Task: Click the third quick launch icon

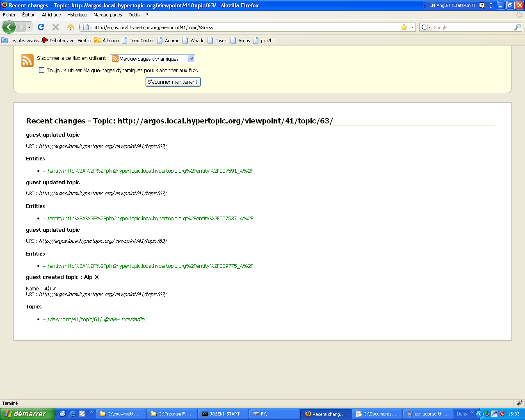Action: pos(82,414)
